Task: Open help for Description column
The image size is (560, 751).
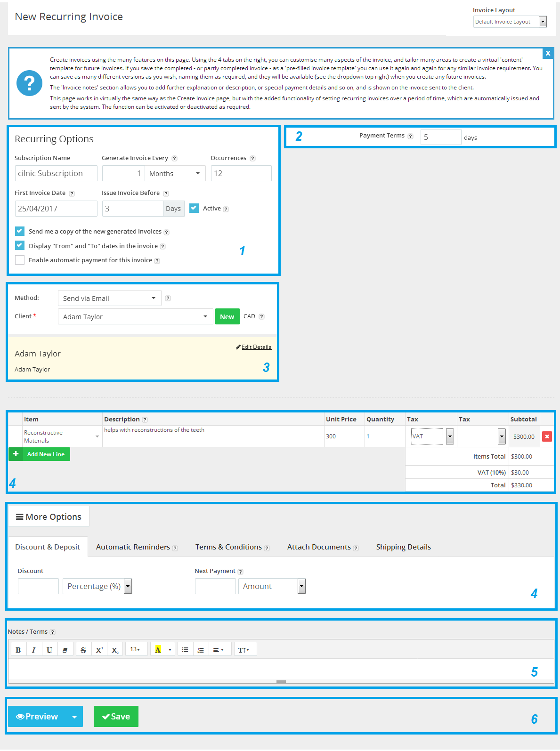Action: point(145,420)
